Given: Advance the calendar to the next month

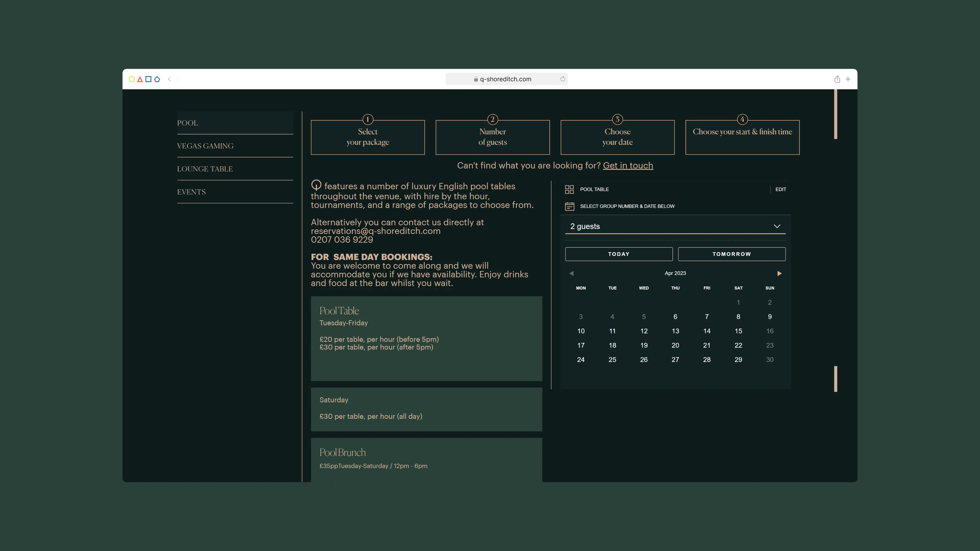Looking at the screenshot, I should (779, 273).
